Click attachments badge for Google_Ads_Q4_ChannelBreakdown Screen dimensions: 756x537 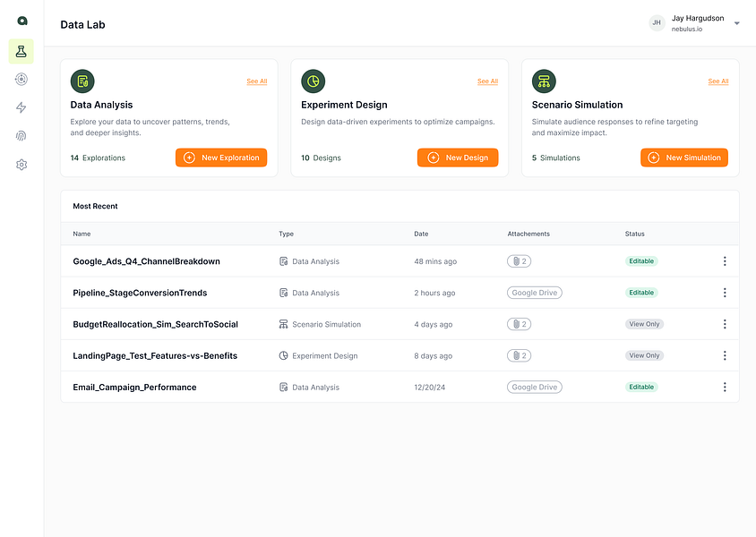point(520,261)
